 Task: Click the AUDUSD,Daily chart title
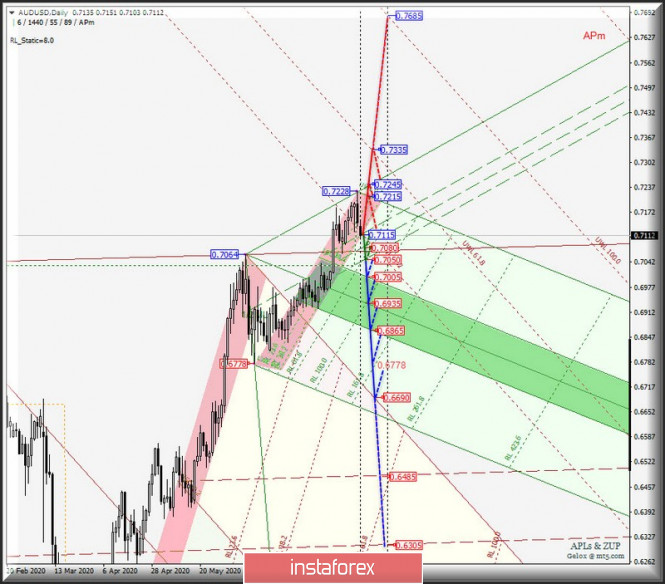coord(43,13)
